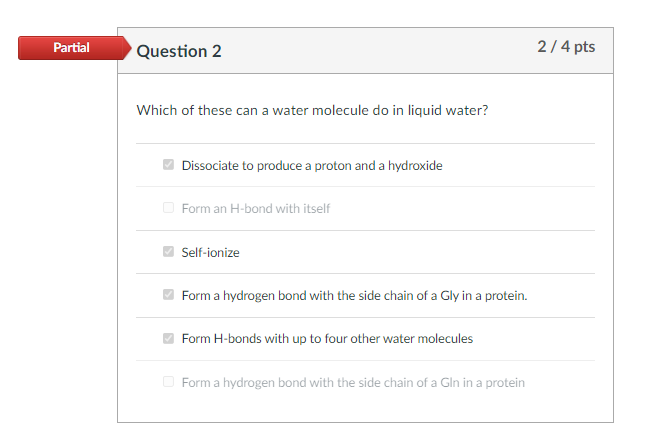Click the Gly in a protein answer text
The height and width of the screenshot is (448, 661).
click(x=354, y=295)
